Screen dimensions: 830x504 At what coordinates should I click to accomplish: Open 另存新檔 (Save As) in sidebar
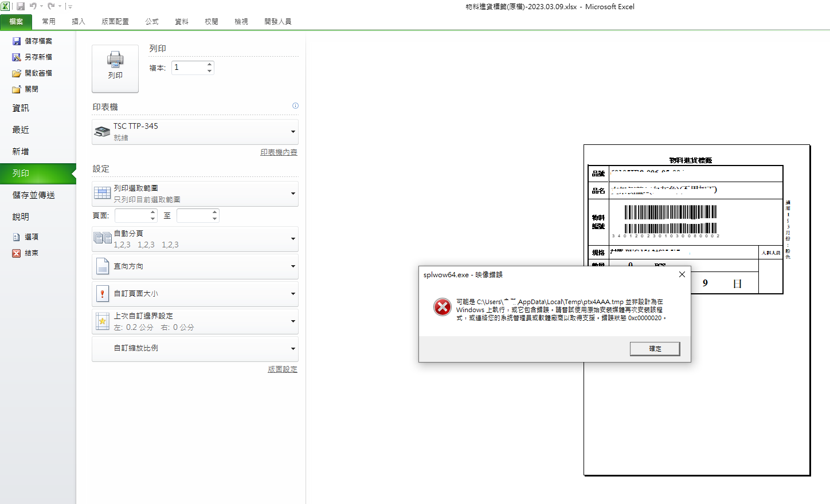37,57
